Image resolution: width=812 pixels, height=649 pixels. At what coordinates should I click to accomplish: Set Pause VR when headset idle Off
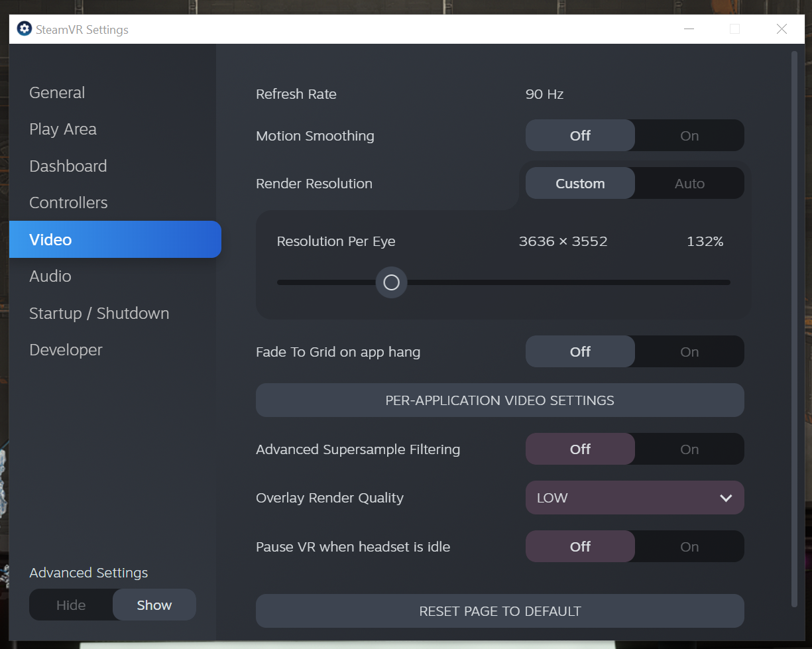pos(580,546)
